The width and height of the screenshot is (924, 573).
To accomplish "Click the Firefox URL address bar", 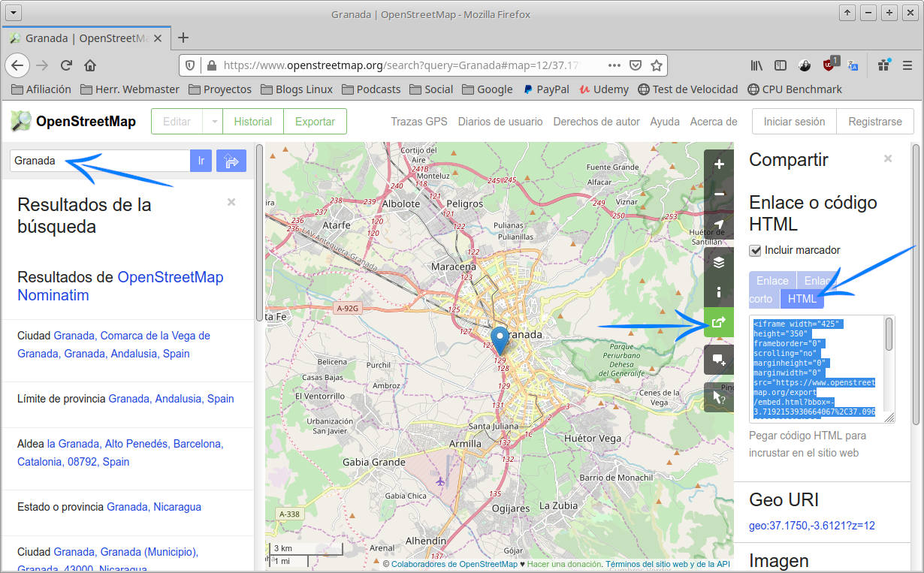I will point(402,65).
